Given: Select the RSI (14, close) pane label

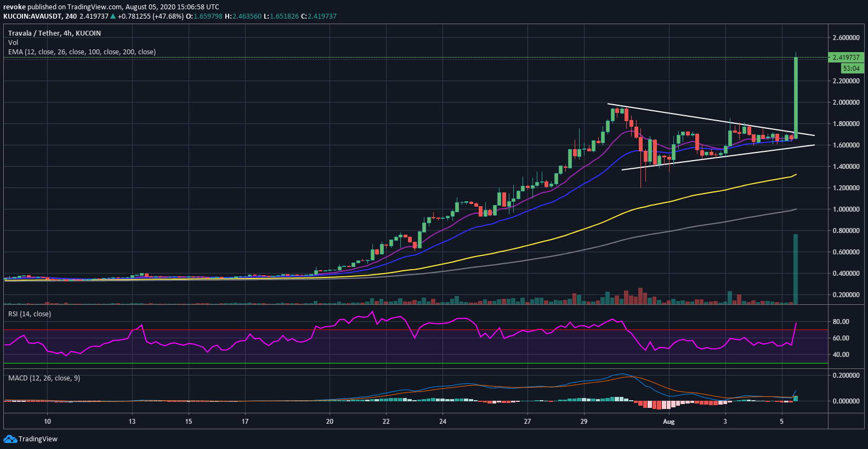Looking at the screenshot, I should pos(30,314).
